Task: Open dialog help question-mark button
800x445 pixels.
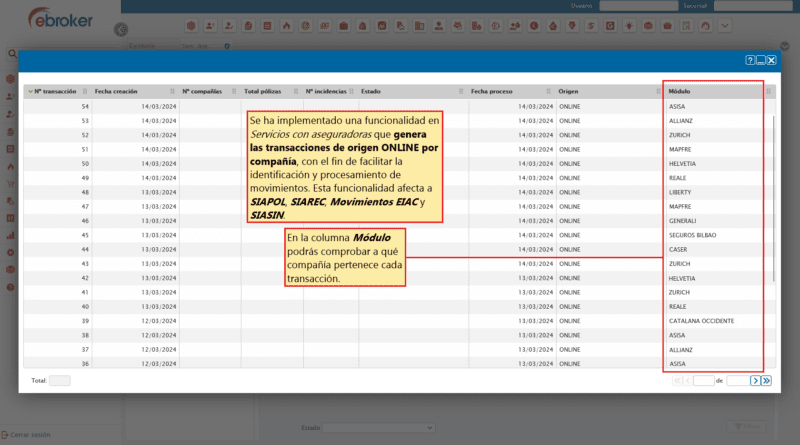Action: coord(749,60)
